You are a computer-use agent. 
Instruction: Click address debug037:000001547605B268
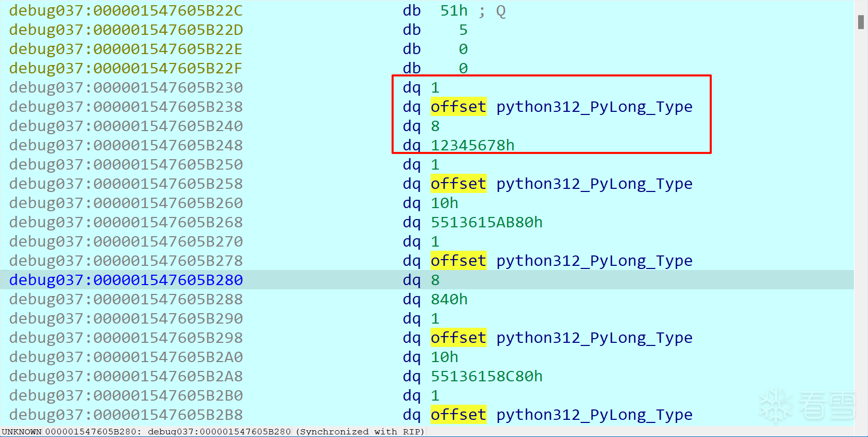coord(126,223)
